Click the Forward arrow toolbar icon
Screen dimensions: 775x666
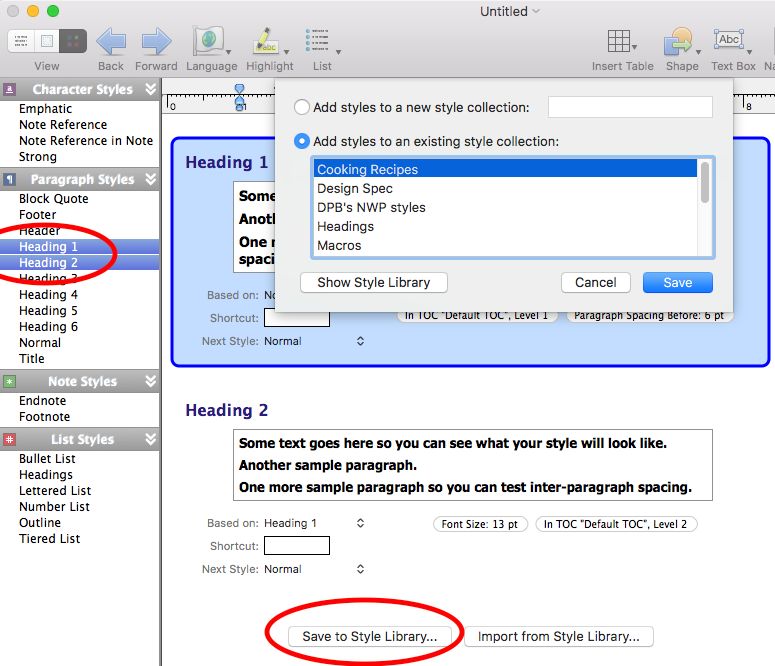click(156, 42)
